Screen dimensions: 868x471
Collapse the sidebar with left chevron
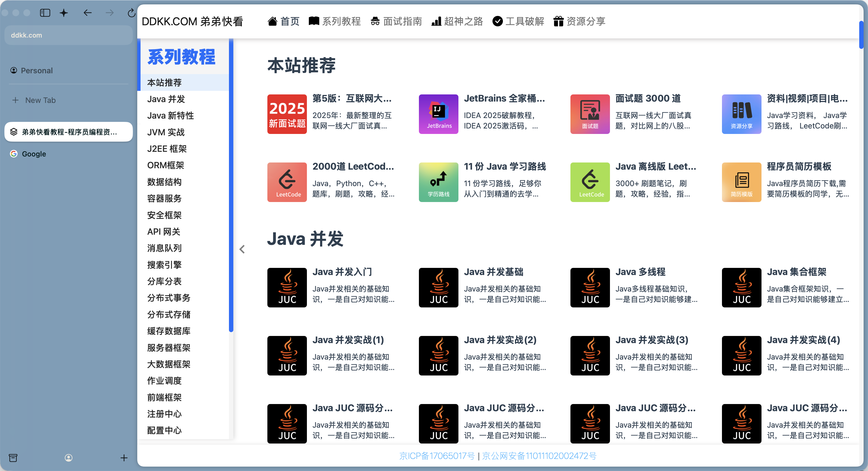click(242, 249)
